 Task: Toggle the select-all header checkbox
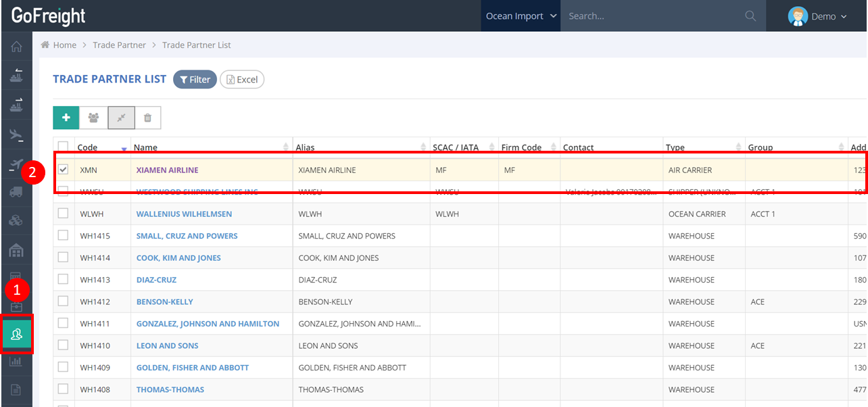pyautogui.click(x=64, y=147)
